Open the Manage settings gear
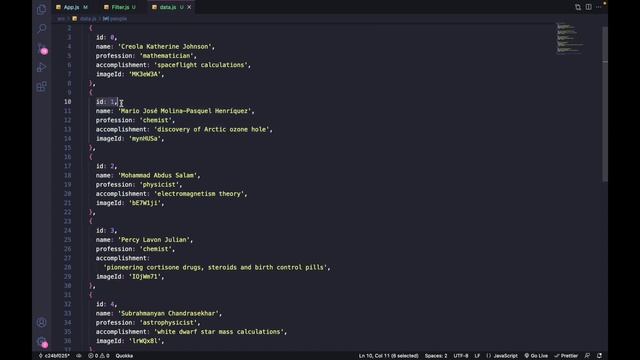Viewport: 640px width, 360px height. click(42, 342)
